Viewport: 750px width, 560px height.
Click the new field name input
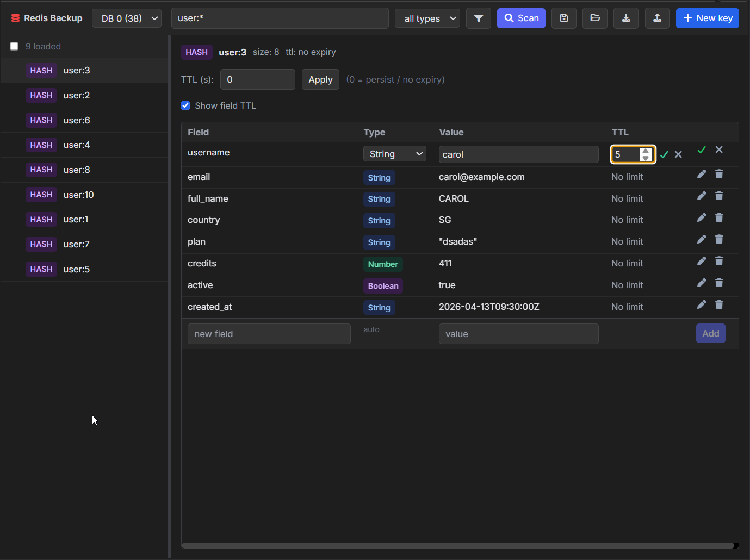click(269, 334)
